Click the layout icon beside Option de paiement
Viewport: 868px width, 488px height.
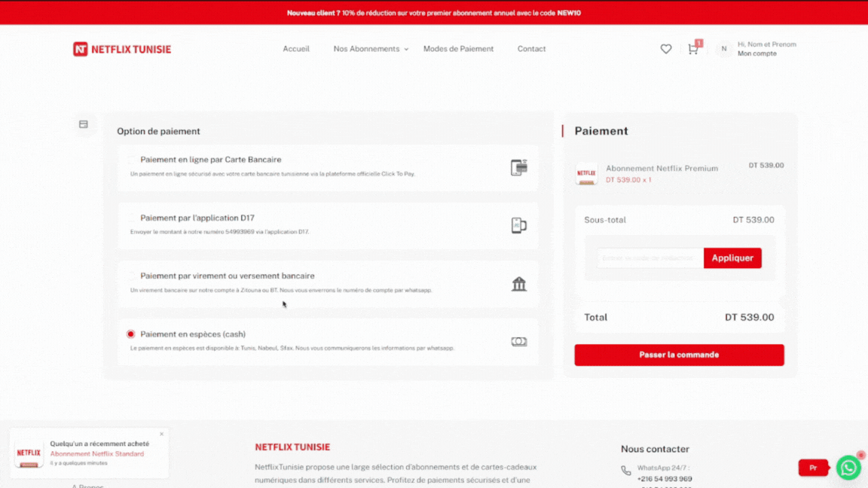(84, 124)
